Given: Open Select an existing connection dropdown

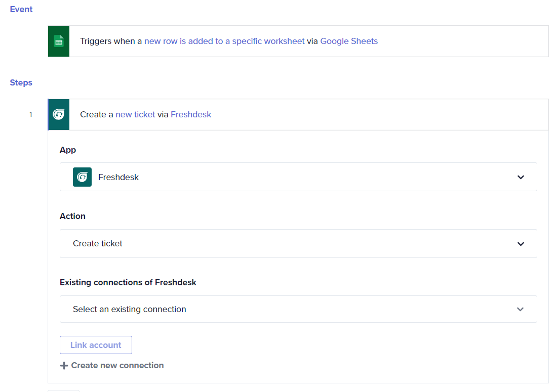Looking at the screenshot, I should (x=298, y=309).
